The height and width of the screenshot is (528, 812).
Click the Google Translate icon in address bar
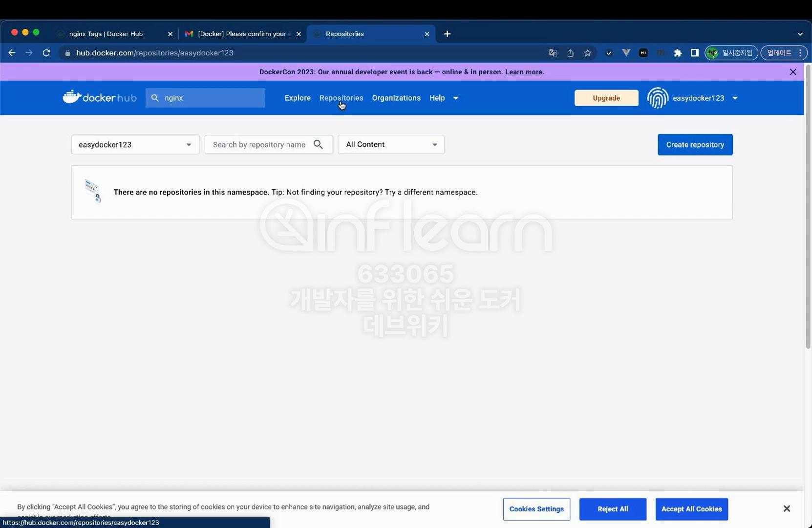[x=553, y=53]
